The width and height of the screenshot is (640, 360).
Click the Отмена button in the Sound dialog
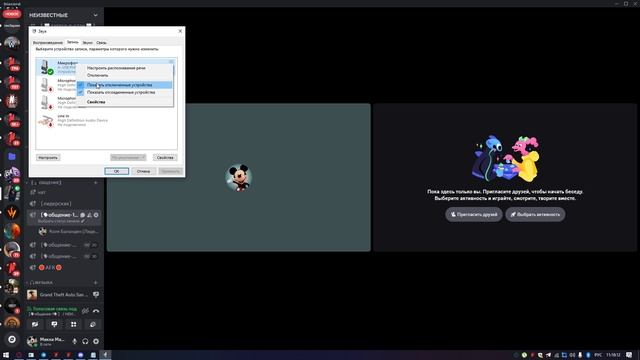143,171
